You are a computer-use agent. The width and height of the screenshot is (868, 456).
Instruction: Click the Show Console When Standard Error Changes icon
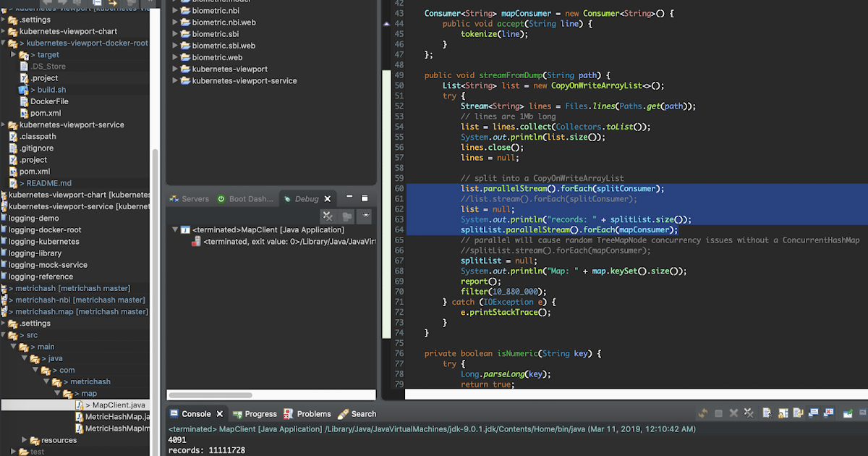click(x=827, y=413)
